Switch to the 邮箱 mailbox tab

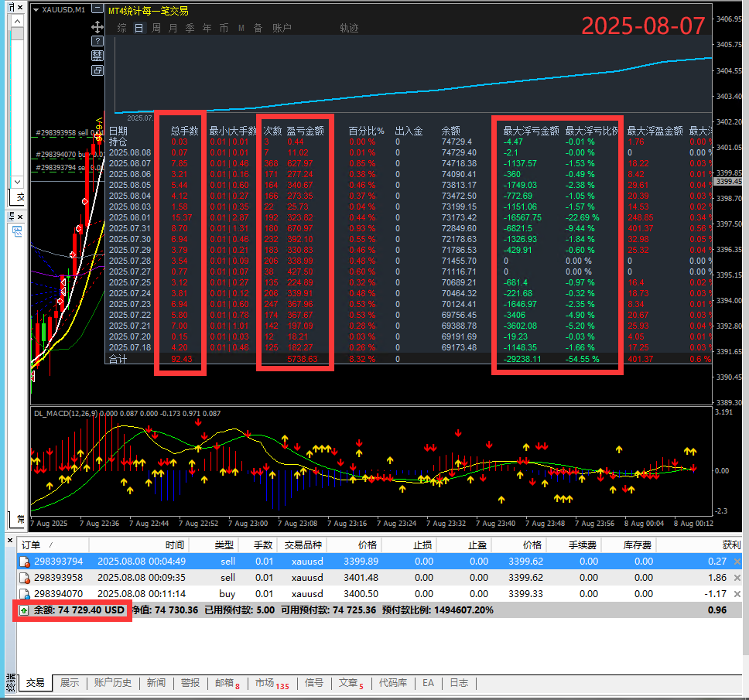[x=227, y=683]
